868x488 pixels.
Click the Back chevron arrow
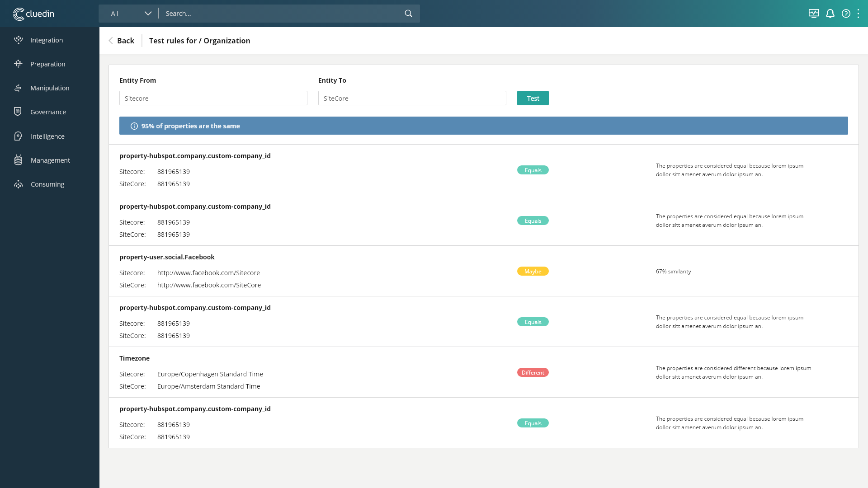pos(111,41)
